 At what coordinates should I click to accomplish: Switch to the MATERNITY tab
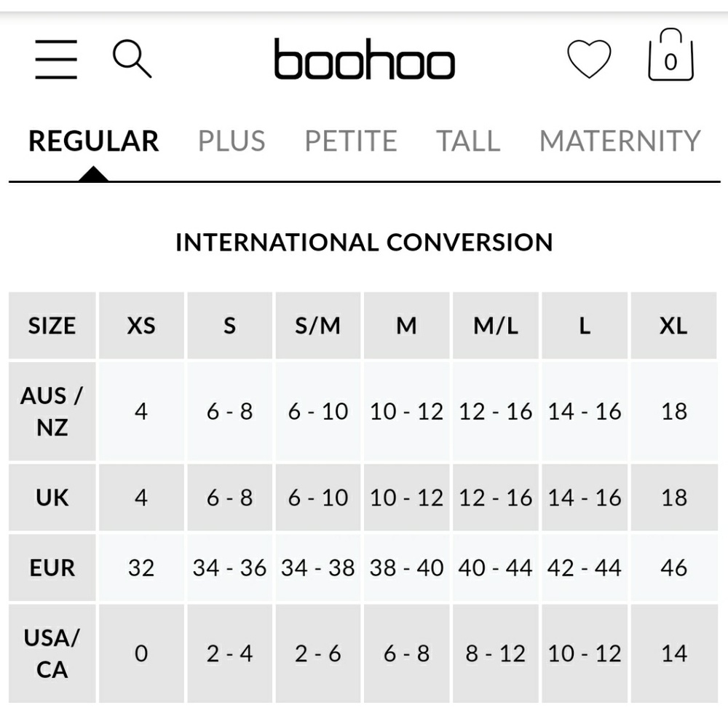620,141
